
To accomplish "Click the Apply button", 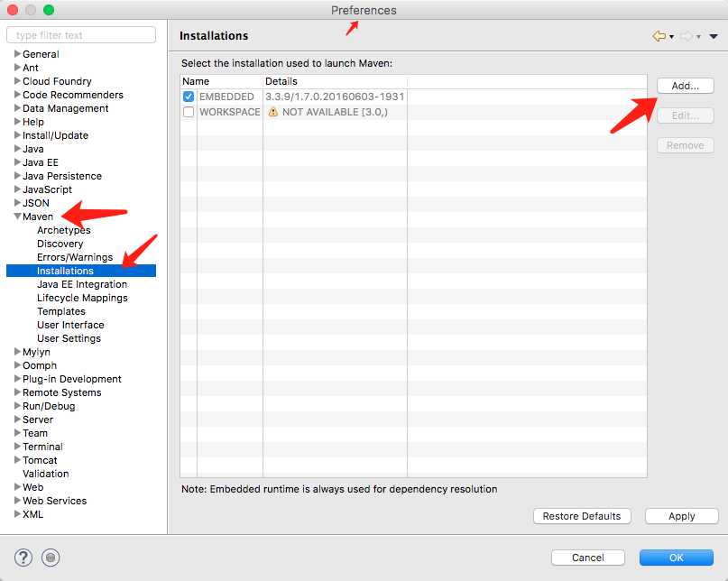I will click(682, 516).
